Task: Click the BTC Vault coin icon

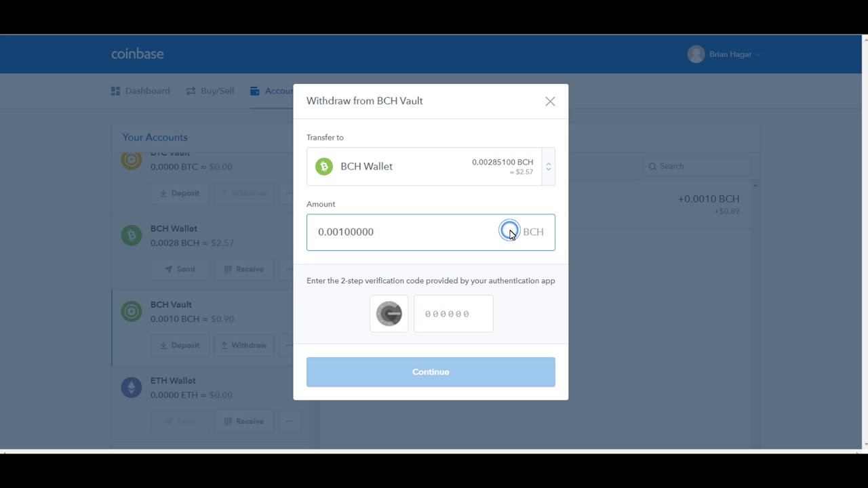Action: point(132,161)
